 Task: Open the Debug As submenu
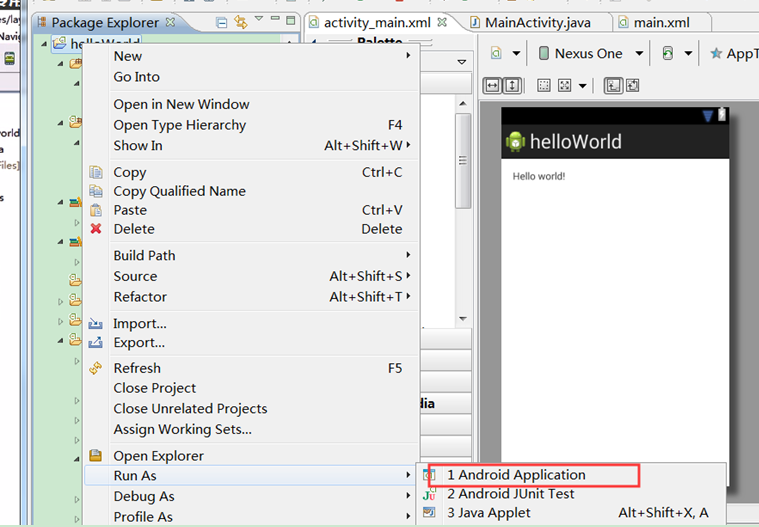[251, 497]
